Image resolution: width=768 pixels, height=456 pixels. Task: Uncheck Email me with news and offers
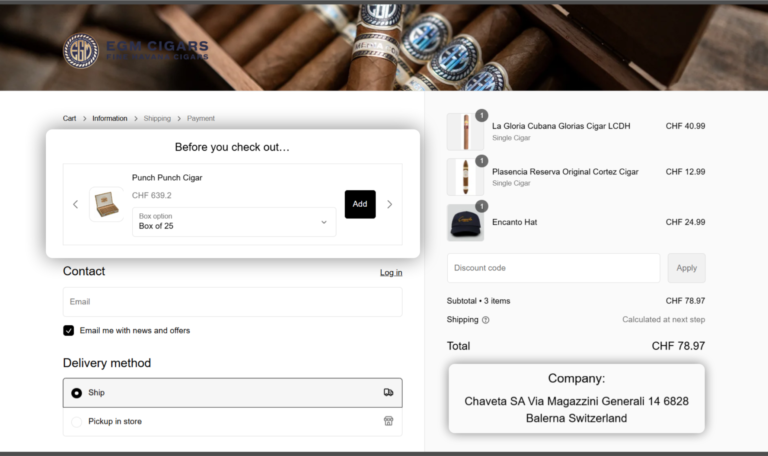tap(69, 331)
